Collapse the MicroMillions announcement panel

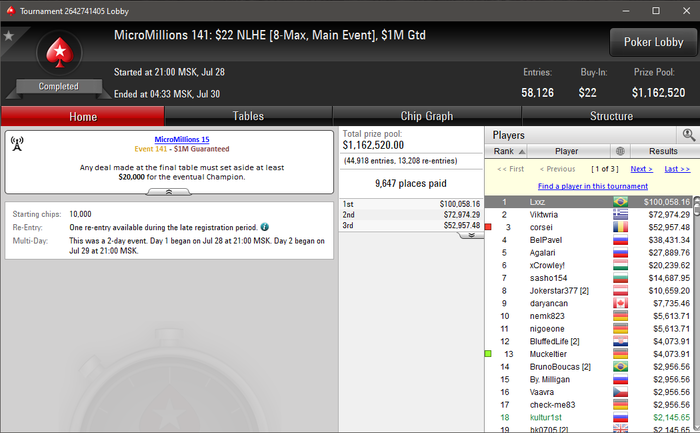pos(169,192)
